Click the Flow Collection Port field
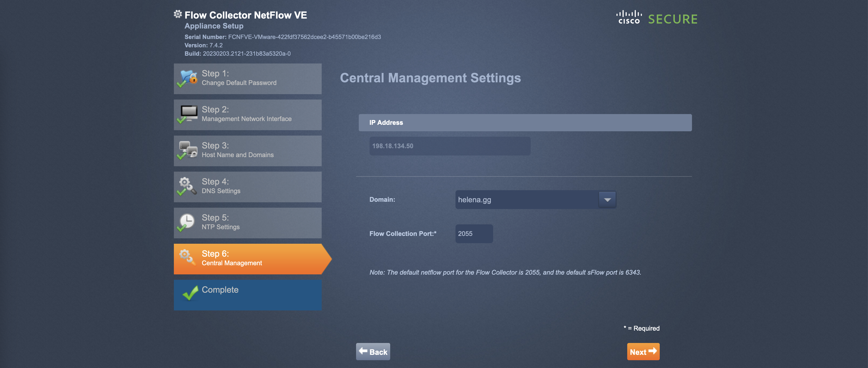Image resolution: width=868 pixels, height=368 pixels. pos(474,234)
